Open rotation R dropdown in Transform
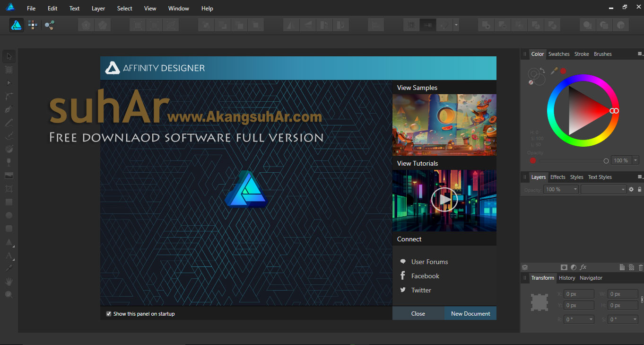 [x=579, y=319]
